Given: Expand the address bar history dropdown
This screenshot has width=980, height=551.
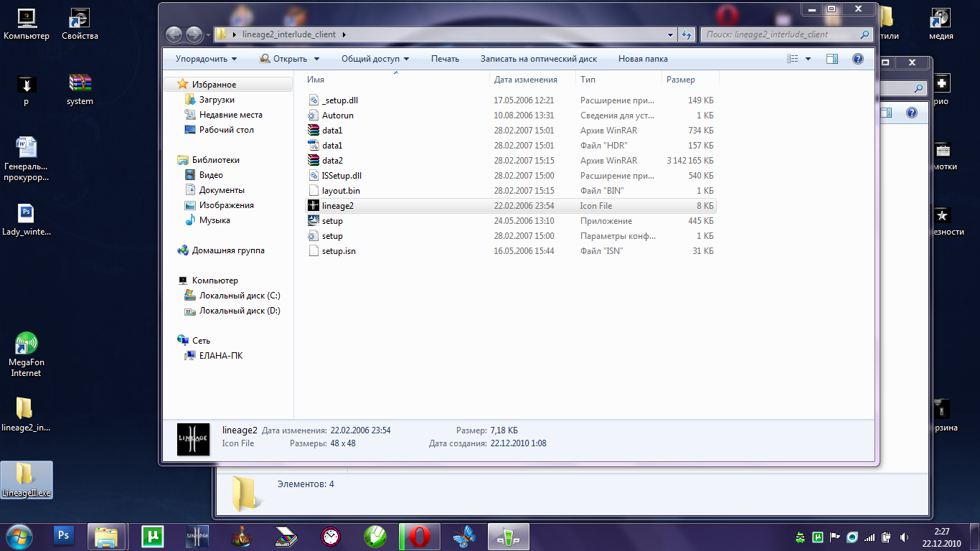Looking at the screenshot, I should click(x=671, y=34).
